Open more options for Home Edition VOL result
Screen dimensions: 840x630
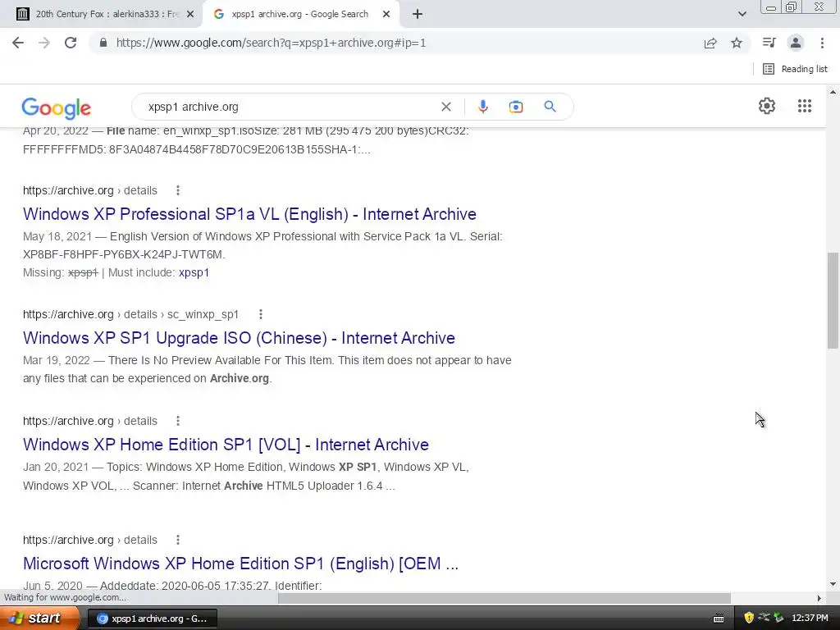(178, 421)
